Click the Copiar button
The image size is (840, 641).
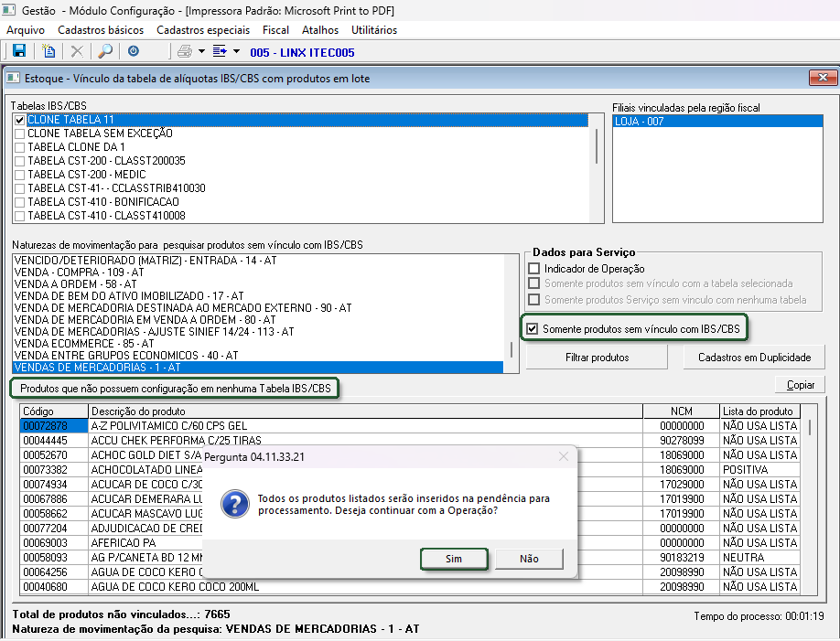pos(800,384)
